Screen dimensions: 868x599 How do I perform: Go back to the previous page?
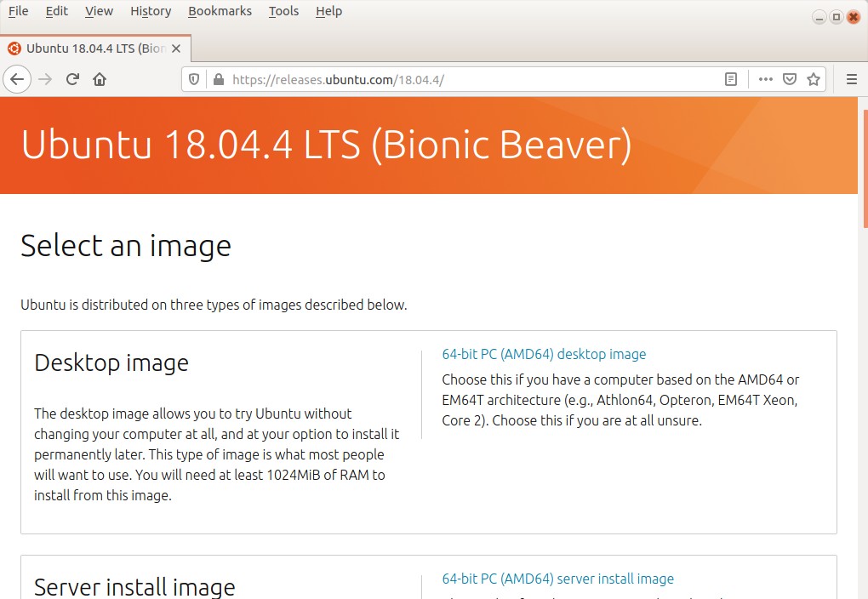[x=17, y=79]
